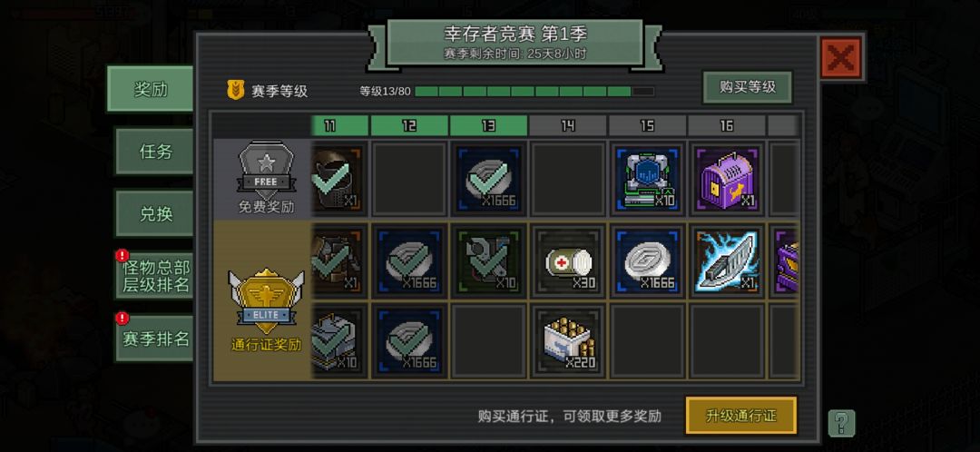Tap the gray FREE rewards badge
The image size is (980, 452).
266,169
